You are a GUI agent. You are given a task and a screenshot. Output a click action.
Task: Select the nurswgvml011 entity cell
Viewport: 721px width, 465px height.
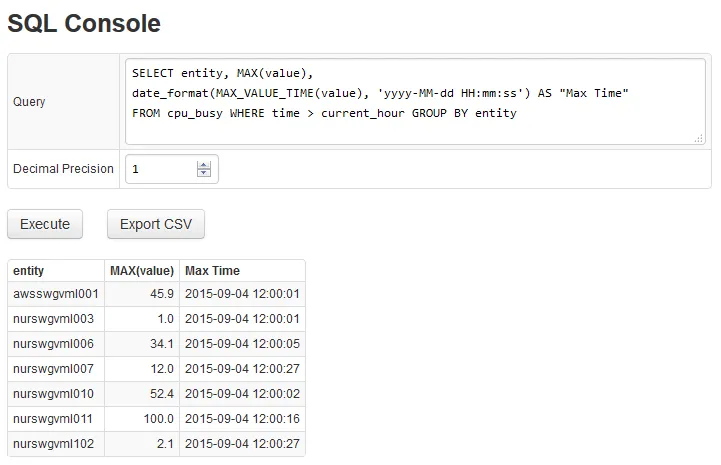coord(55,420)
